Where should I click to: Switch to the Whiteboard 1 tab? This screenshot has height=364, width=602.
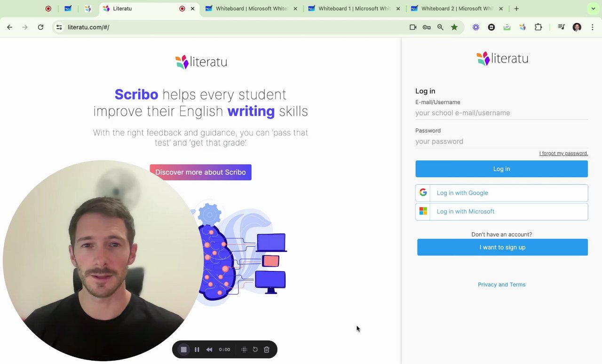click(354, 8)
